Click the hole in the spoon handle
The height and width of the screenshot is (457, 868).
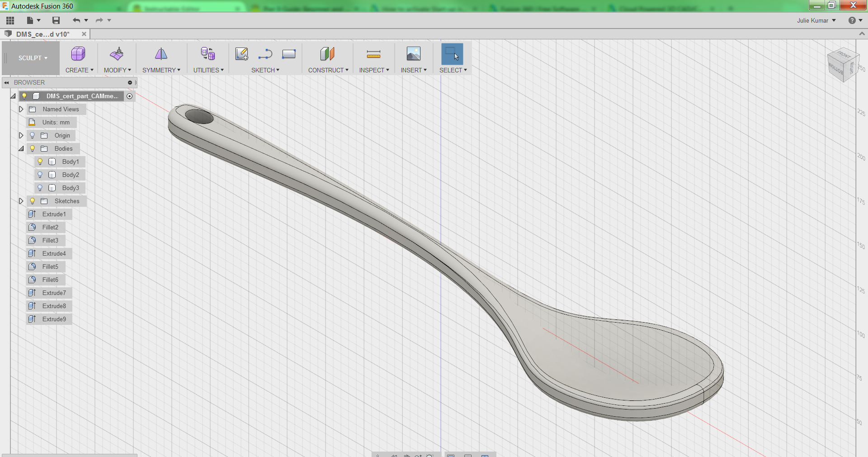(199, 117)
